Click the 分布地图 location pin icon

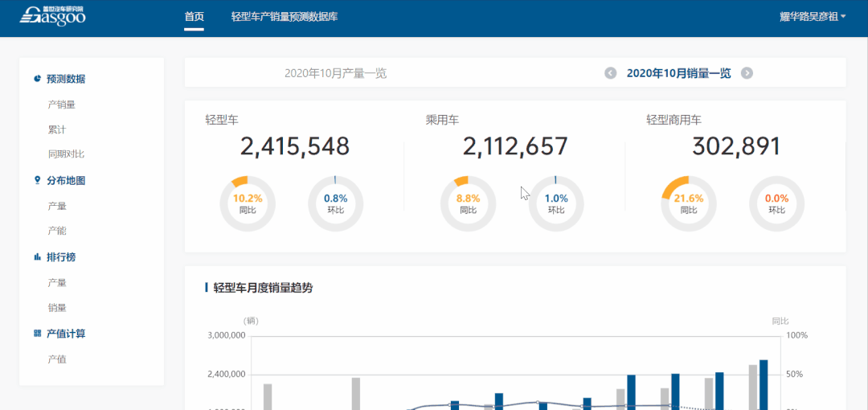tap(38, 180)
